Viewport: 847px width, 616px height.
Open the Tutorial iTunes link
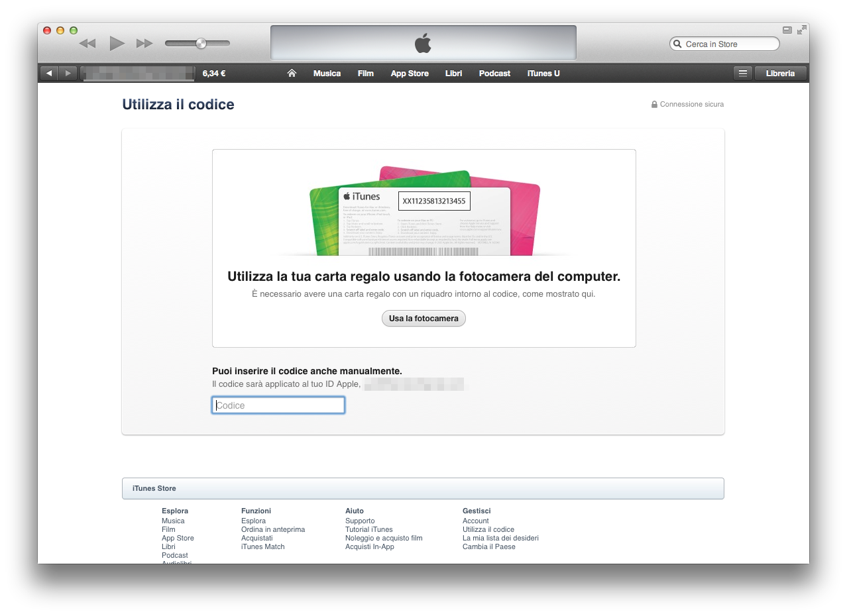coord(369,529)
